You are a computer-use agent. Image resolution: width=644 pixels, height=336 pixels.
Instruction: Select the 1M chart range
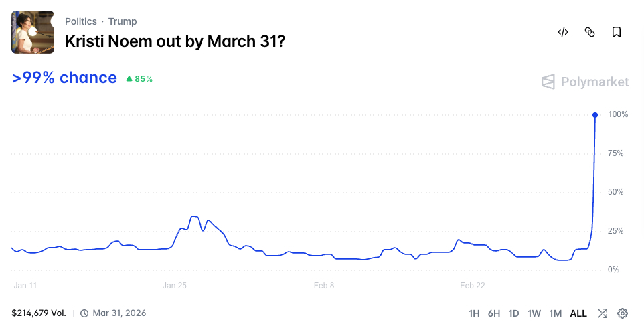[x=555, y=313]
